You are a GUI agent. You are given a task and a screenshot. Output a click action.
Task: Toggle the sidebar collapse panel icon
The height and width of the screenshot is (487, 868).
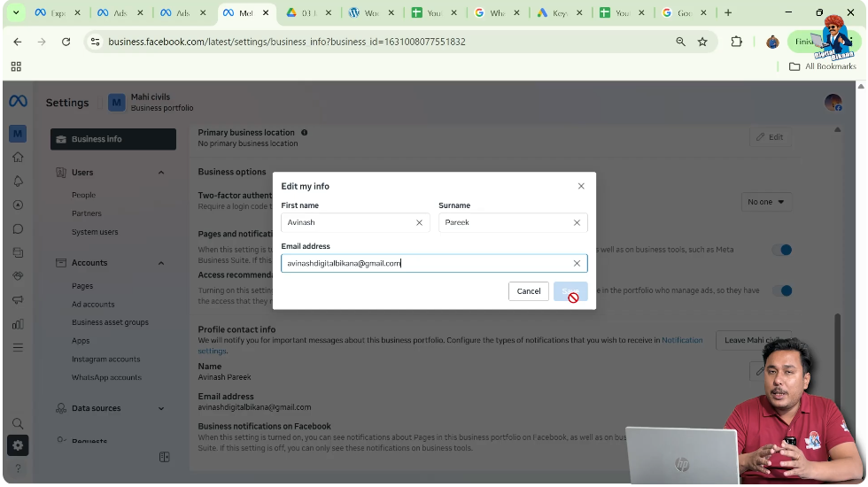coord(165,457)
